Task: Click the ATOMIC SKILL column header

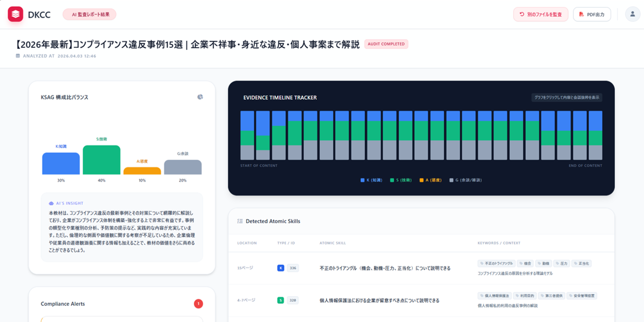Action: pos(333,243)
